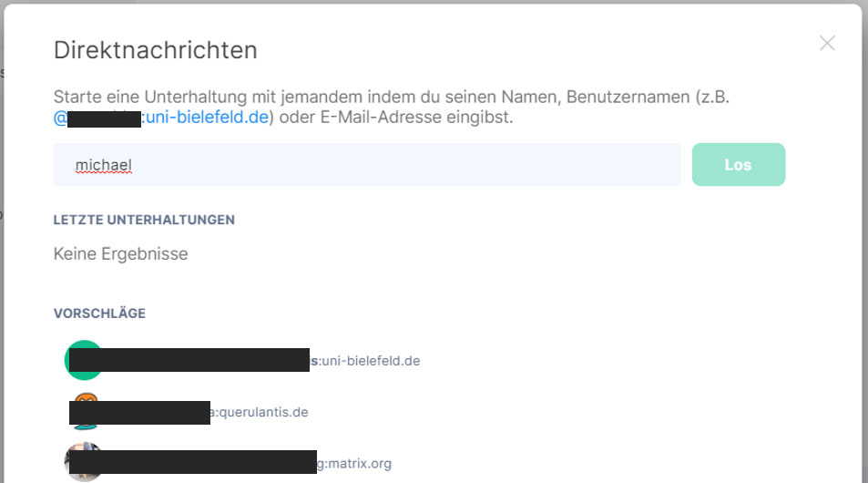Viewport: 868px width, 483px height.
Task: Select the suggestion ending in g:matrix.org
Action: tap(228, 463)
